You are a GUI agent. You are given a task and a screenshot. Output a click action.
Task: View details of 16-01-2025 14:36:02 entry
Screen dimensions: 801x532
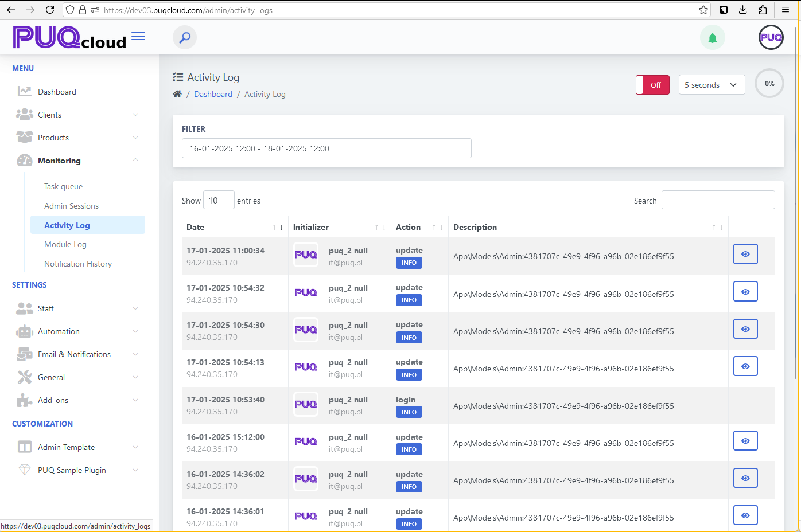pyautogui.click(x=745, y=478)
